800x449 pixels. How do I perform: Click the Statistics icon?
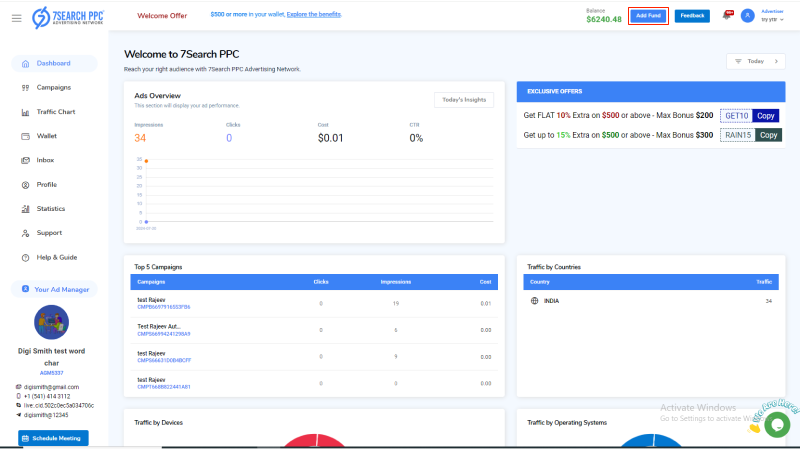tap(26, 209)
